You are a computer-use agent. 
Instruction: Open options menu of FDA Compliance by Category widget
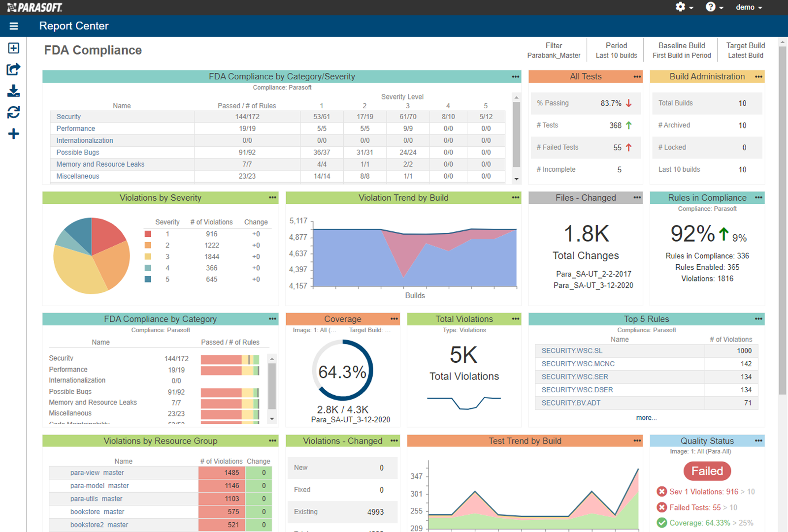[x=272, y=319]
